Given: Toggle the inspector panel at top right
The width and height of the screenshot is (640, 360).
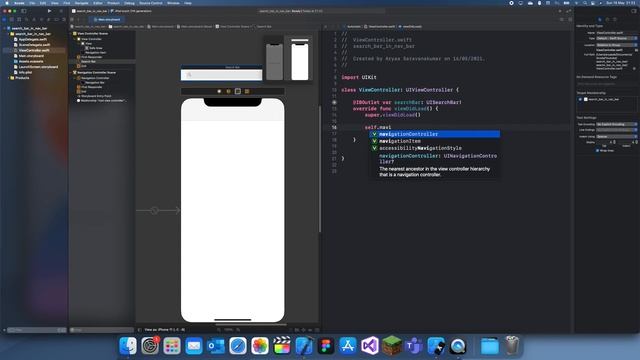Looking at the screenshot, I should (634, 11).
